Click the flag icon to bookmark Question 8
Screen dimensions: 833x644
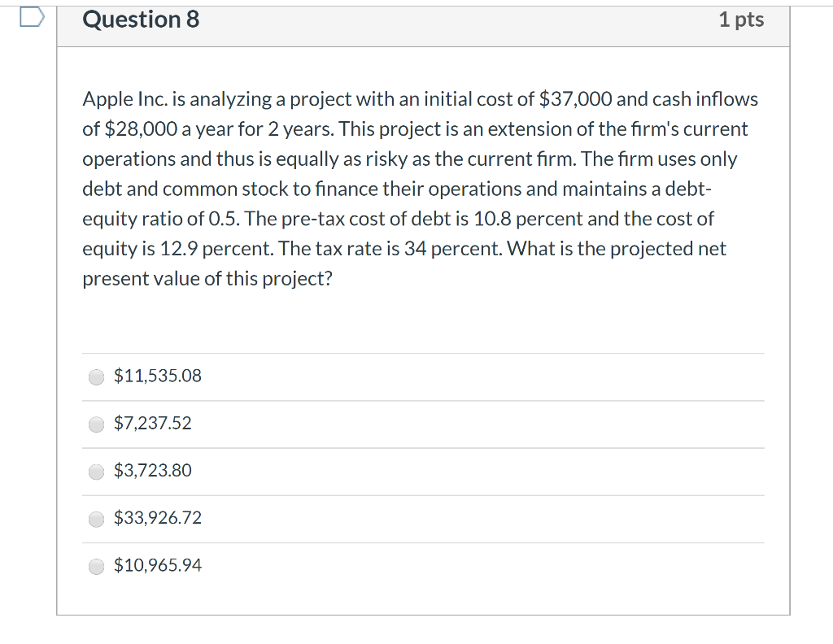[x=31, y=15]
